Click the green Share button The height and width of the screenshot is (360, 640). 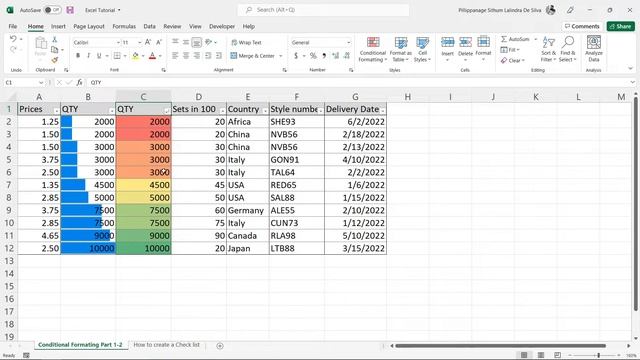pyautogui.click(x=620, y=26)
